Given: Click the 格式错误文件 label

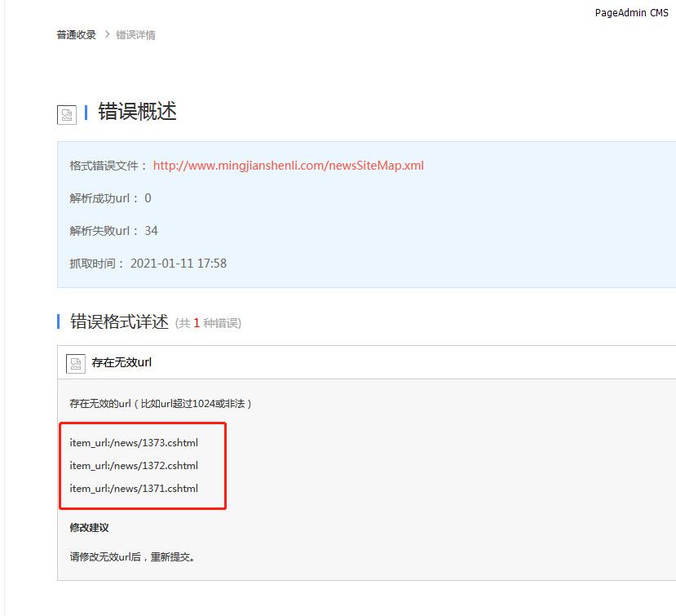Looking at the screenshot, I should (108, 166).
